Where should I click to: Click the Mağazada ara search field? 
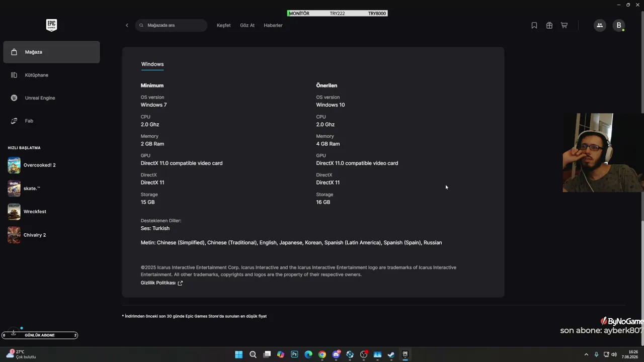pos(171,25)
